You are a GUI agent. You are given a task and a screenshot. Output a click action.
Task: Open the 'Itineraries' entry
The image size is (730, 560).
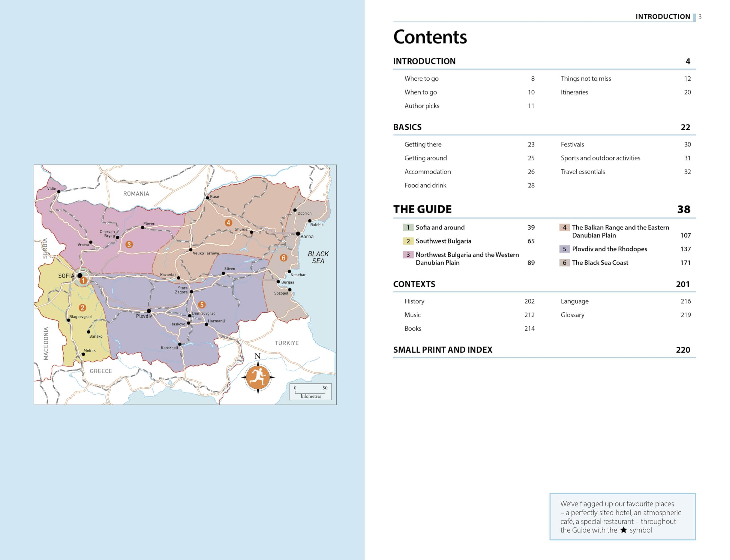pyautogui.click(x=574, y=92)
